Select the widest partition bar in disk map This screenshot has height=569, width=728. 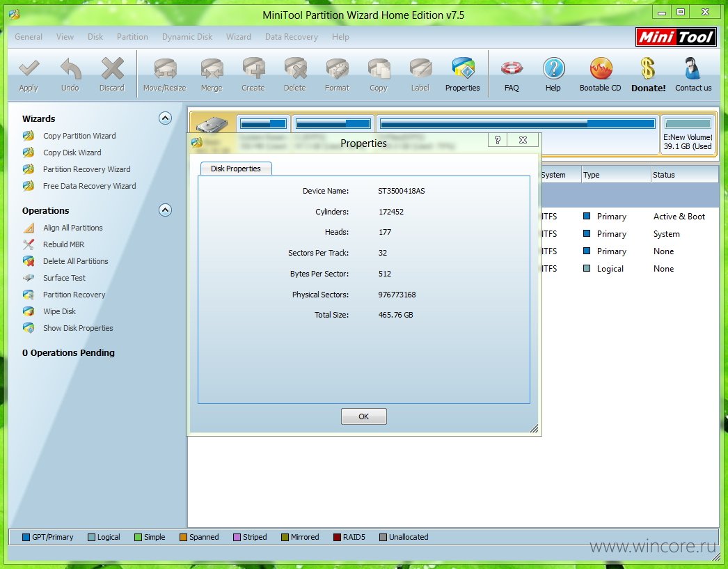(x=518, y=123)
